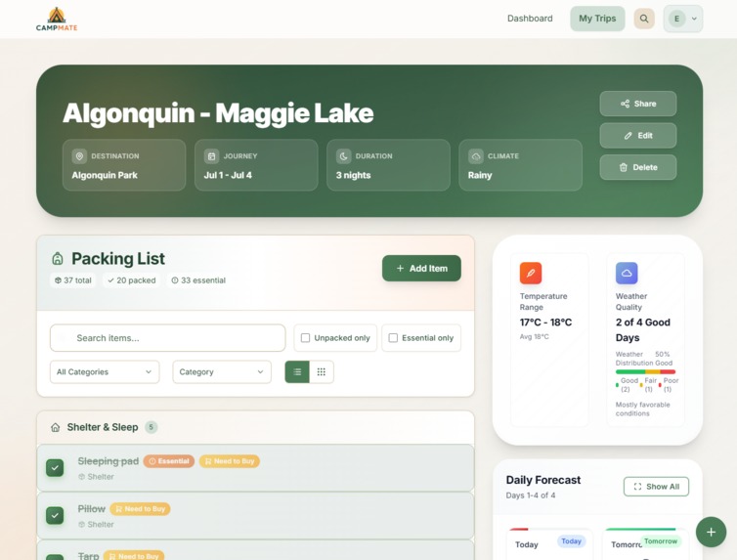Open the search magnifier icon
This screenshot has height=560, width=737.
644,19
